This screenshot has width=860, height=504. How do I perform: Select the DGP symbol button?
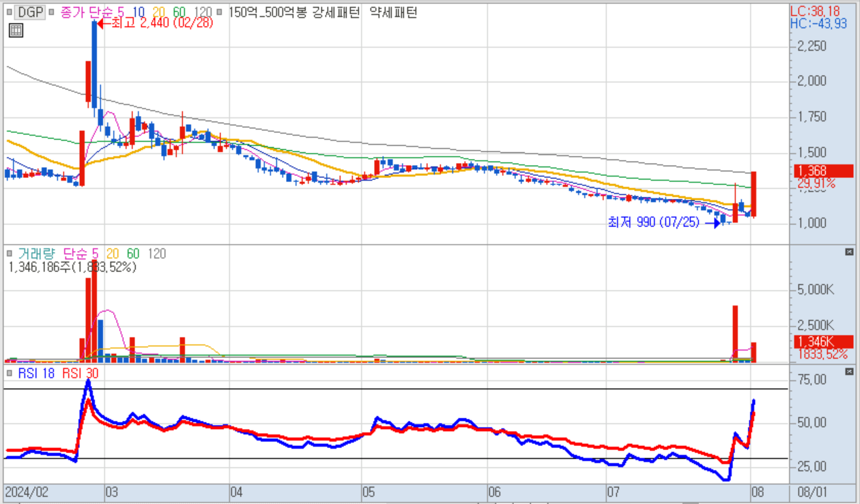[x=29, y=12]
